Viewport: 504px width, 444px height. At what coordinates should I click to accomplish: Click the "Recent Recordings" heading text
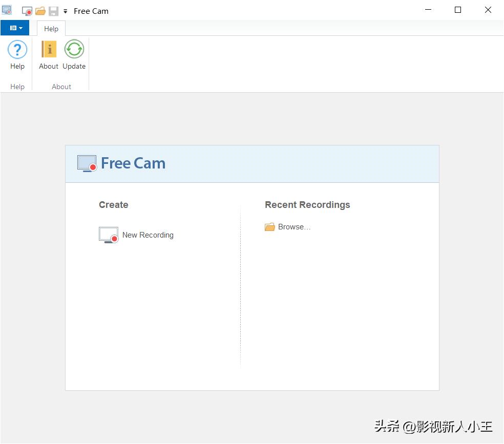pyautogui.click(x=307, y=205)
